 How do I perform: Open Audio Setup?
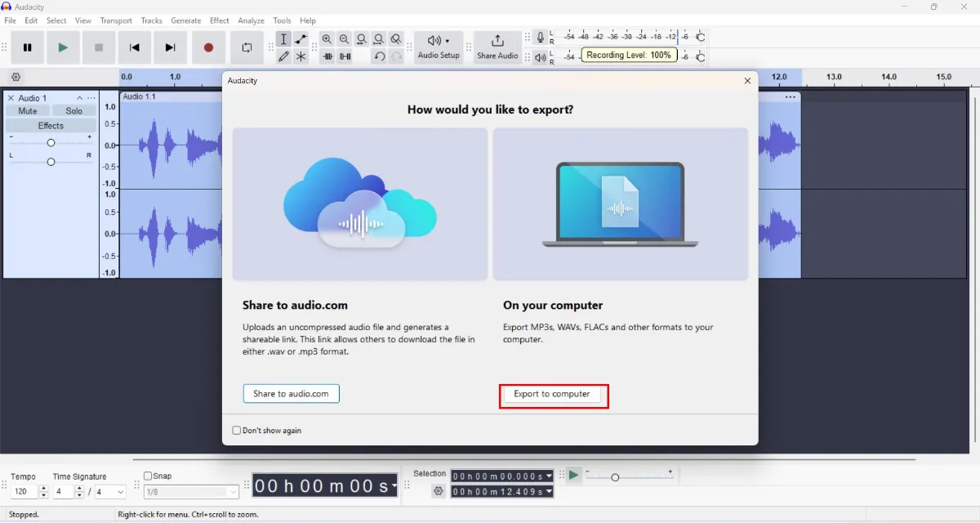tap(437, 47)
